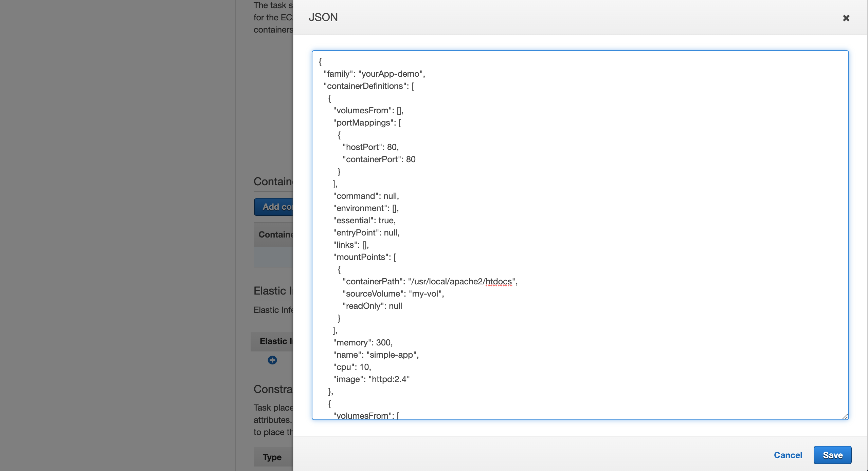The width and height of the screenshot is (868, 471).
Task: Click the "name": "simple-app" line
Action: 376,355
